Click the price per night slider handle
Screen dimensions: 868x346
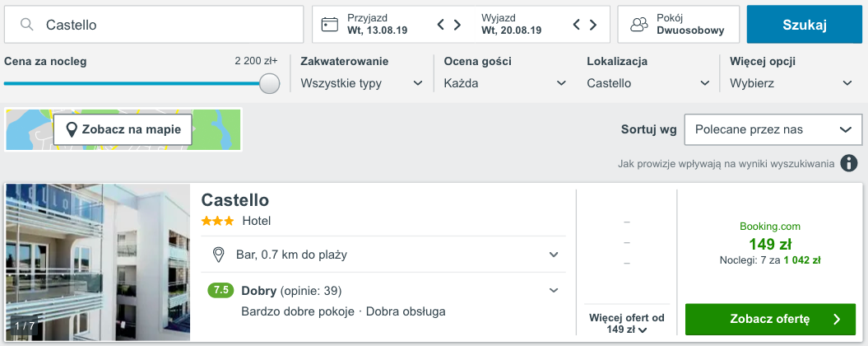(x=270, y=84)
